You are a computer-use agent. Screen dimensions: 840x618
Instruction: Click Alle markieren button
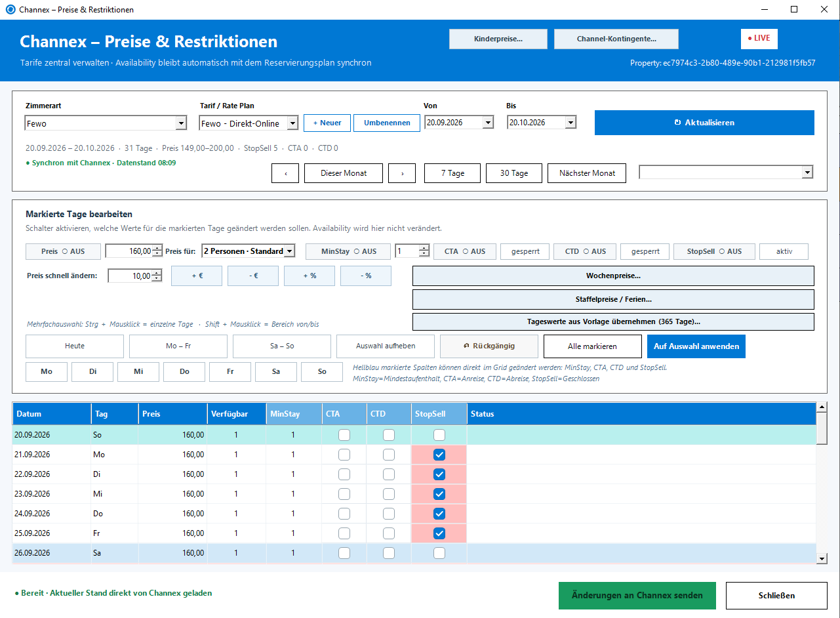(x=593, y=346)
